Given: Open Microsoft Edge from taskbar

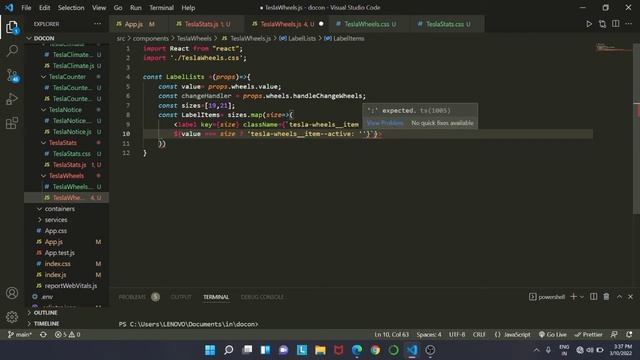Looking at the screenshot, I should pyautogui.click(x=357, y=350).
